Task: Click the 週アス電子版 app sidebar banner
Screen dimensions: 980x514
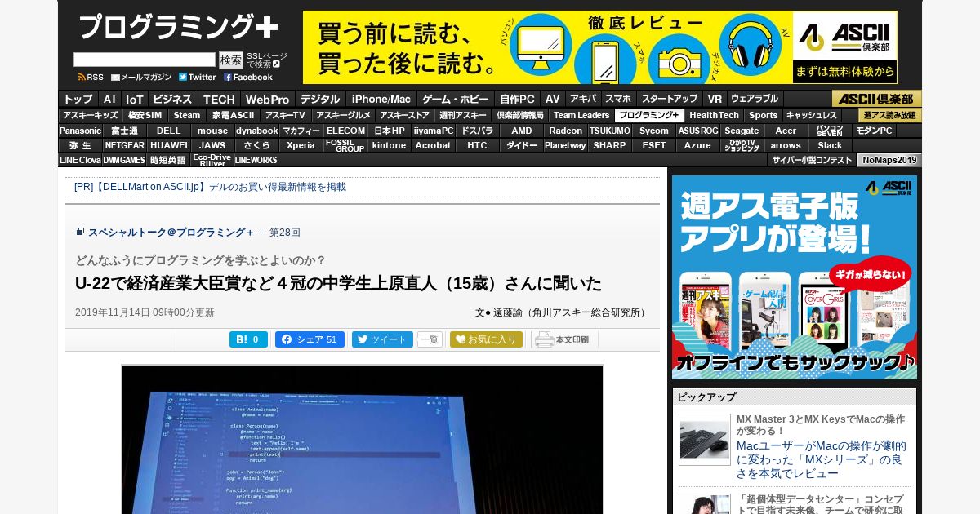Action: [795, 277]
